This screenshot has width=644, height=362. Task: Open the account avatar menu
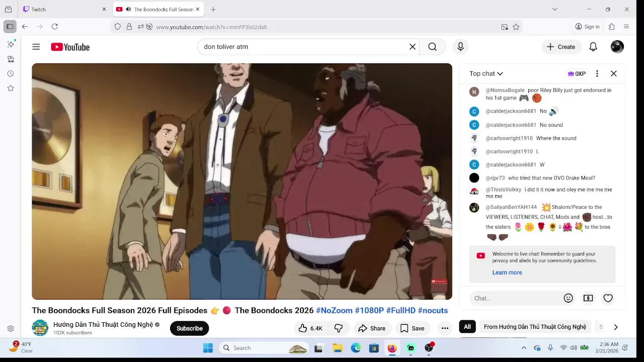(x=617, y=47)
